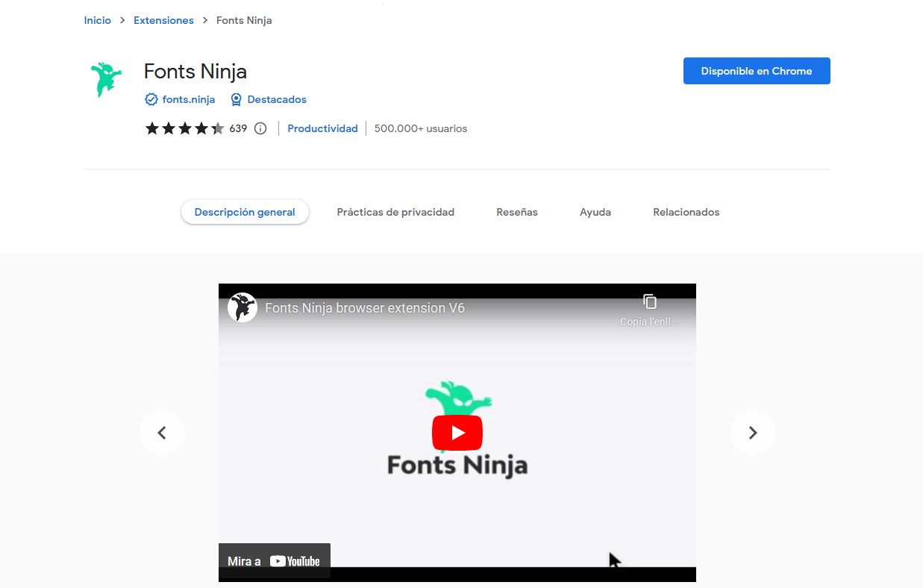
Task: Click the video title Fonts Ninja browser extension V6
Action: [365, 307]
